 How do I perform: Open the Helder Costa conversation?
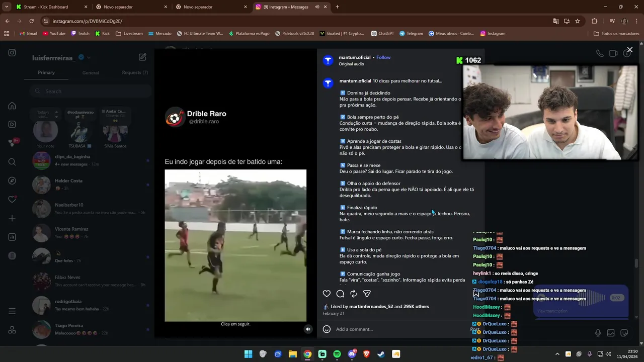coord(91,185)
